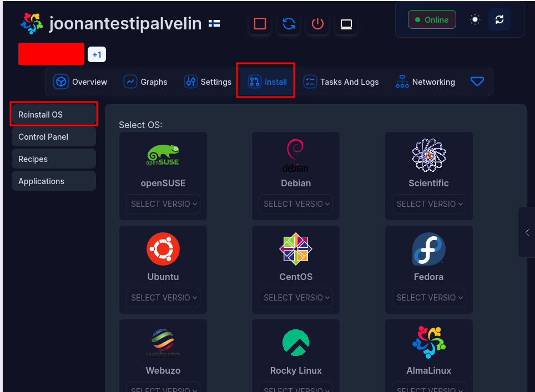Open the Overview tab
The width and height of the screenshot is (535, 392).
click(80, 82)
